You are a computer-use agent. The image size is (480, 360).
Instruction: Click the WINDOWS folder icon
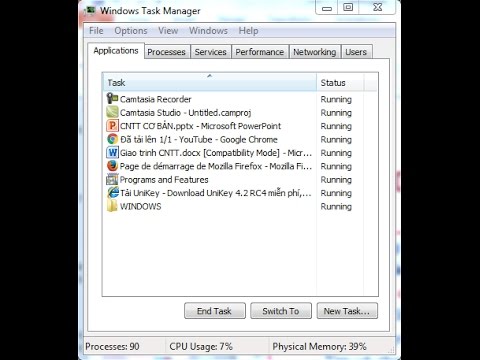click(x=112, y=206)
